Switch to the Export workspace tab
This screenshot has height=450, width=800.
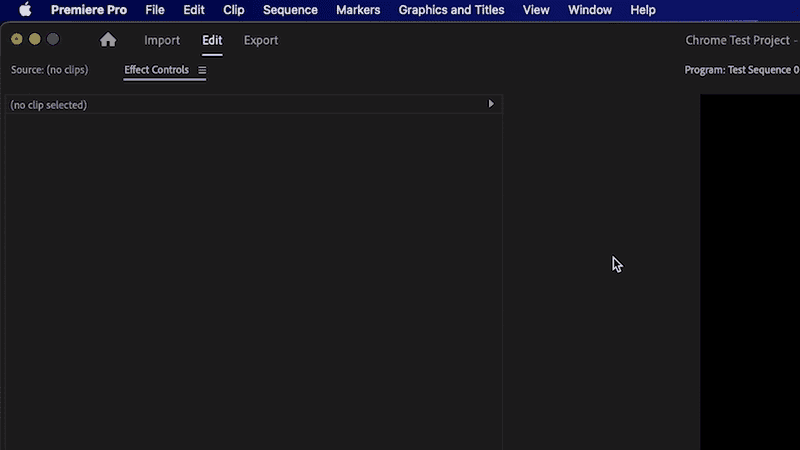pos(261,40)
